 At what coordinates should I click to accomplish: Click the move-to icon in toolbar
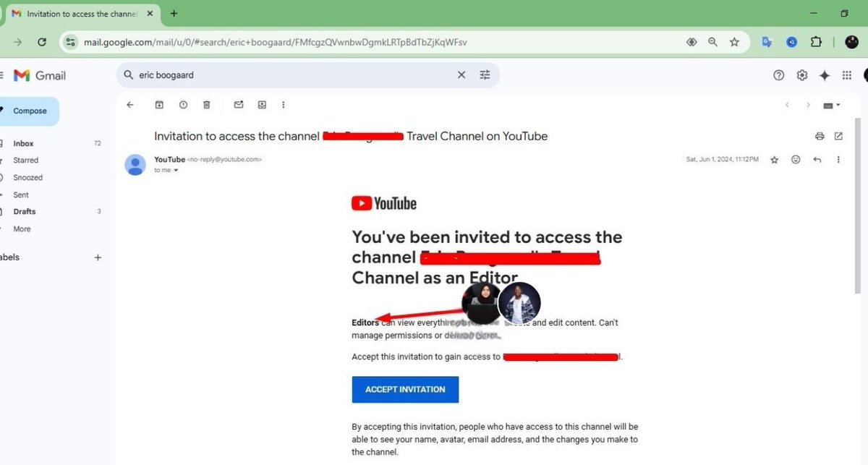tap(262, 105)
